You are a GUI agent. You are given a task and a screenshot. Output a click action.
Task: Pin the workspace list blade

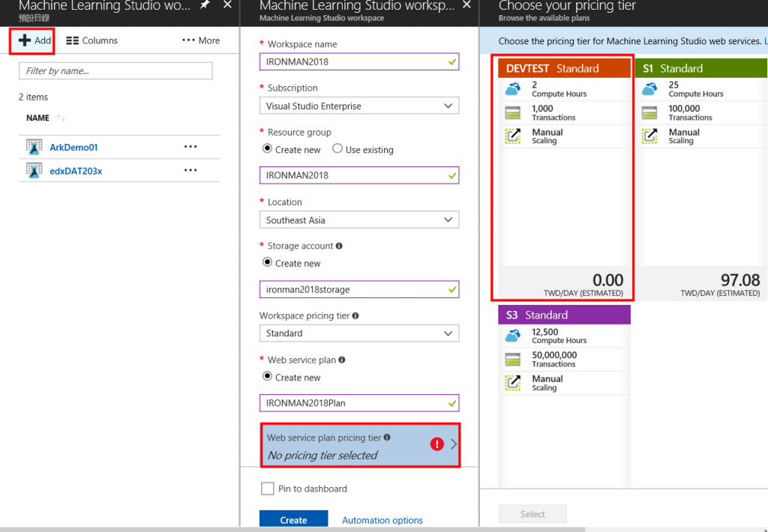coord(205,5)
